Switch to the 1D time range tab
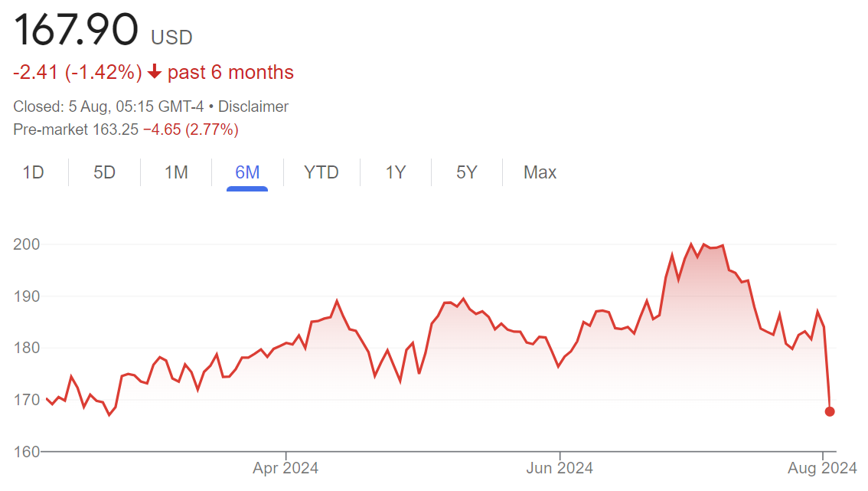This screenshot has width=868, height=491. point(33,172)
